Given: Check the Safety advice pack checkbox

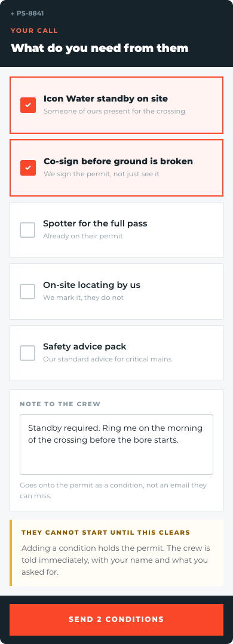Looking at the screenshot, I should [x=27, y=353].
